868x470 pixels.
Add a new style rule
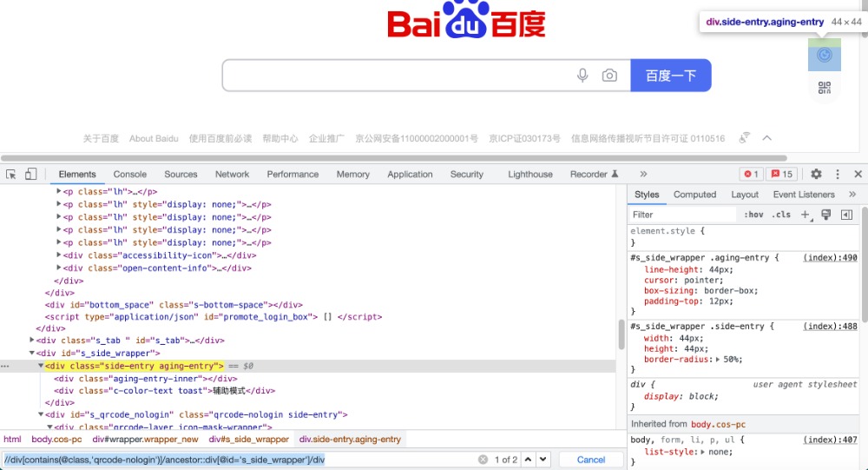click(x=806, y=215)
